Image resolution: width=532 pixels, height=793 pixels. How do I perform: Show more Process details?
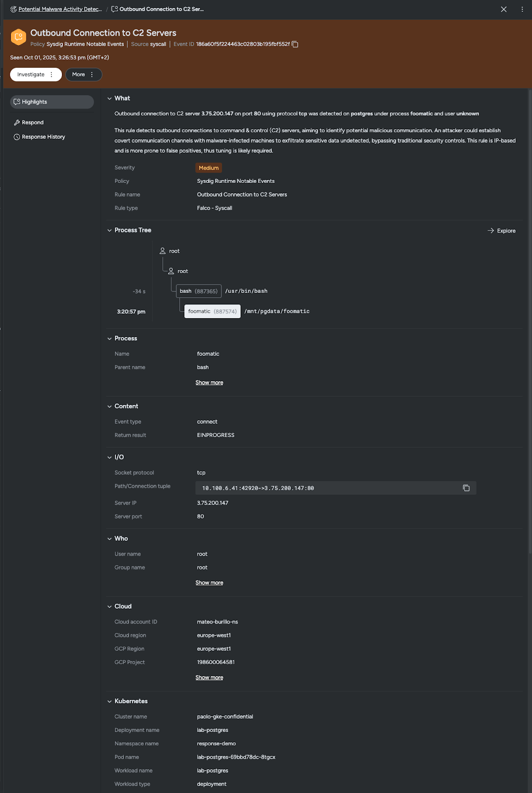tap(209, 383)
